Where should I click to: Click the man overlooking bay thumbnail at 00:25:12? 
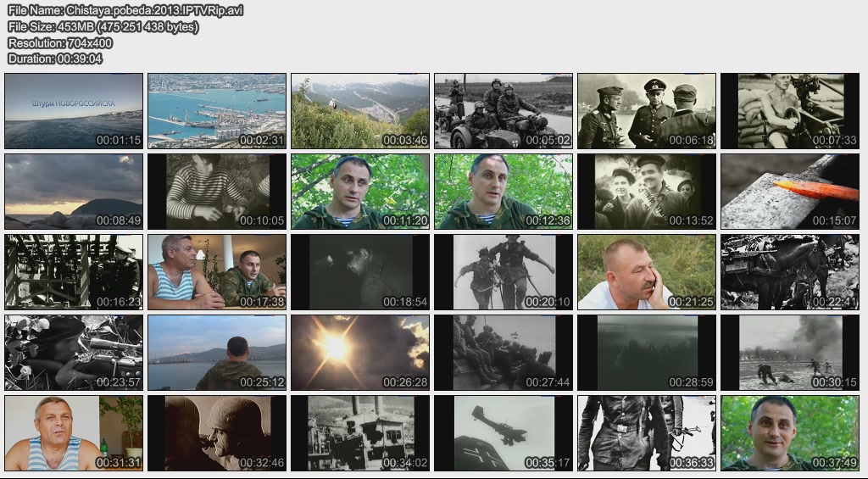click(217, 353)
